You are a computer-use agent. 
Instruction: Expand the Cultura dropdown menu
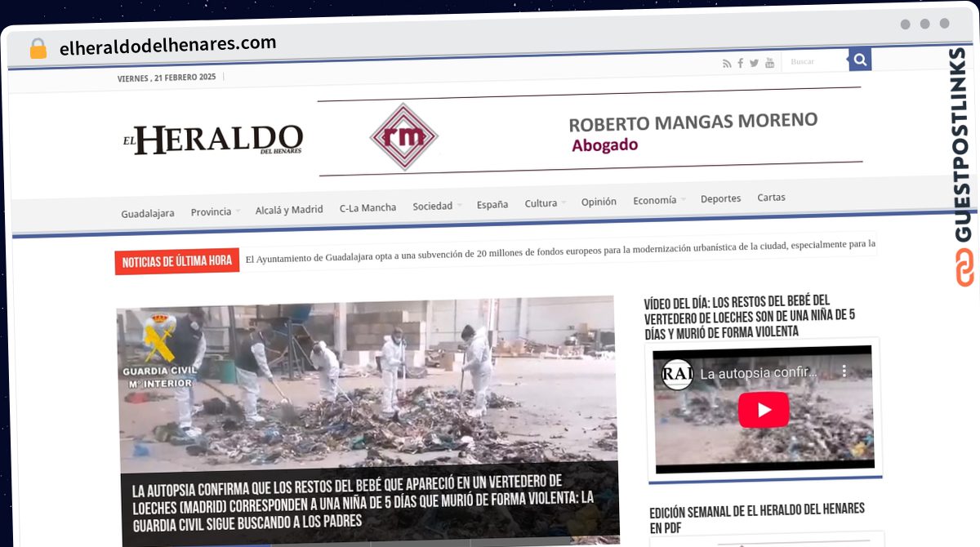click(x=545, y=204)
